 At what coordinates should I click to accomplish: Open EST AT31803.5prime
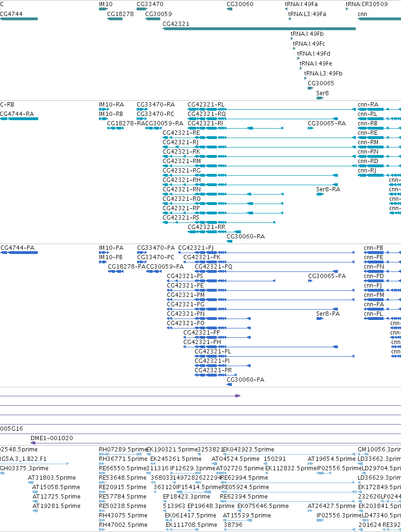[51, 478]
